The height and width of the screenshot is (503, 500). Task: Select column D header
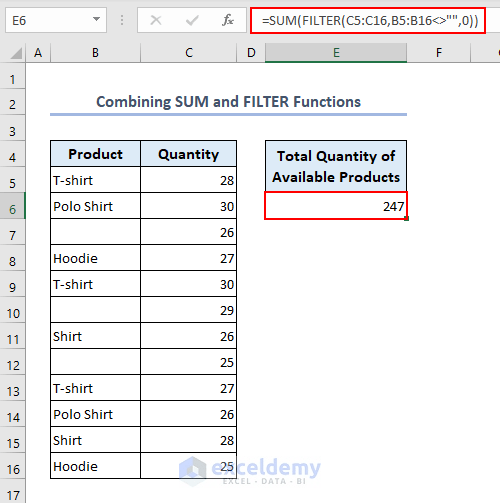pyautogui.click(x=251, y=53)
